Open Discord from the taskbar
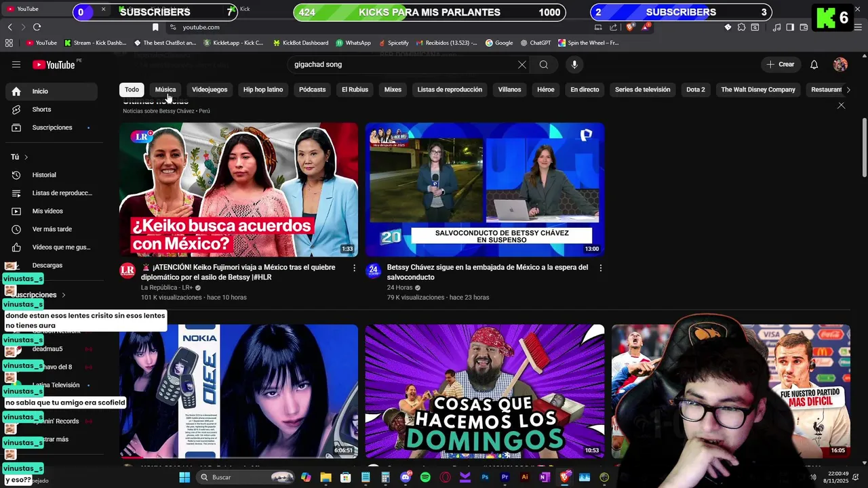The height and width of the screenshot is (488, 868). click(x=406, y=477)
